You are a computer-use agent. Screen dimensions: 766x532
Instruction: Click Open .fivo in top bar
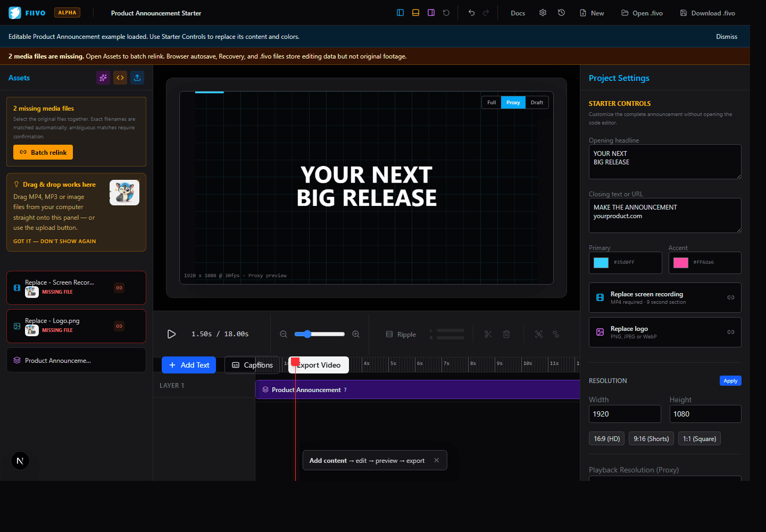coord(642,13)
